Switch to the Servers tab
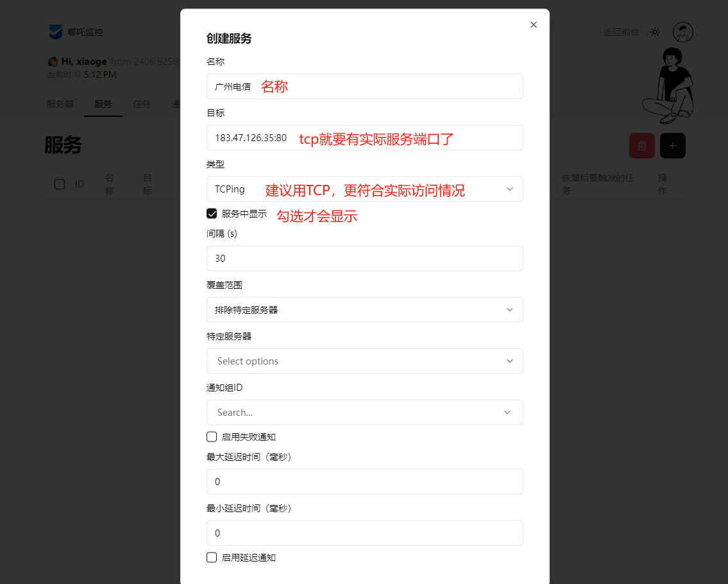Viewport: 728px width, 584px height. coord(60,104)
